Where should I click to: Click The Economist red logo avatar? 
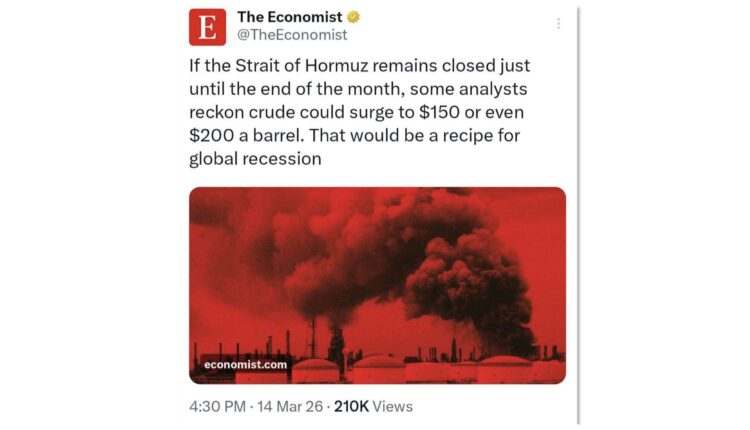(207, 26)
